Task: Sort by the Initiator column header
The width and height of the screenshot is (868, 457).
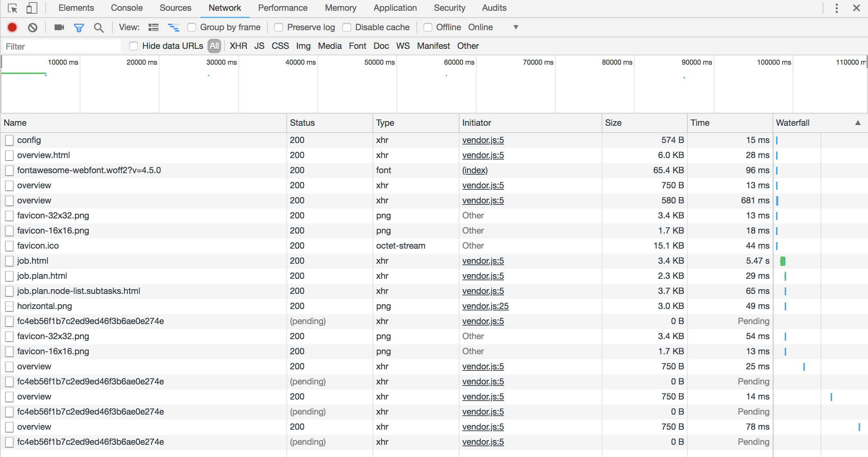Action: pyautogui.click(x=530, y=123)
